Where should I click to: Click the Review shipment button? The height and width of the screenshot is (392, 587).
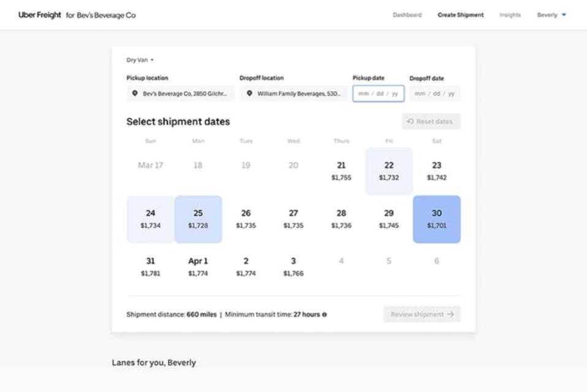coord(422,314)
